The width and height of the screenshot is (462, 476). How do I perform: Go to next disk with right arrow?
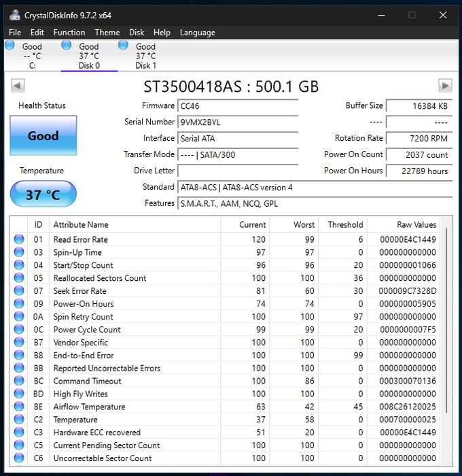pos(445,86)
